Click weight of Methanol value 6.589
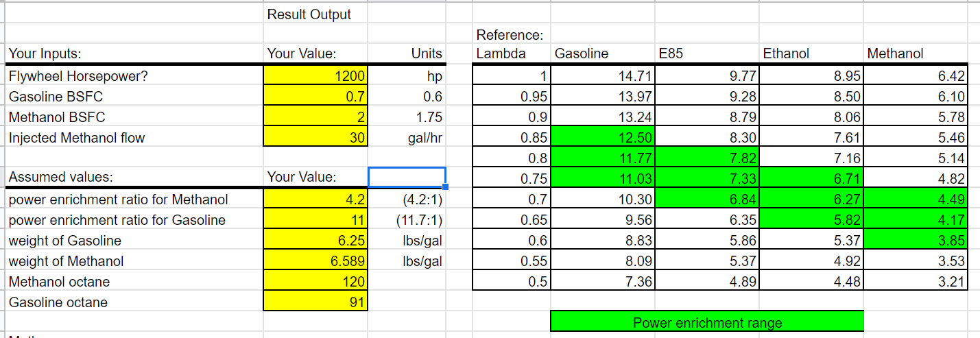The image size is (980, 338). pyautogui.click(x=316, y=261)
